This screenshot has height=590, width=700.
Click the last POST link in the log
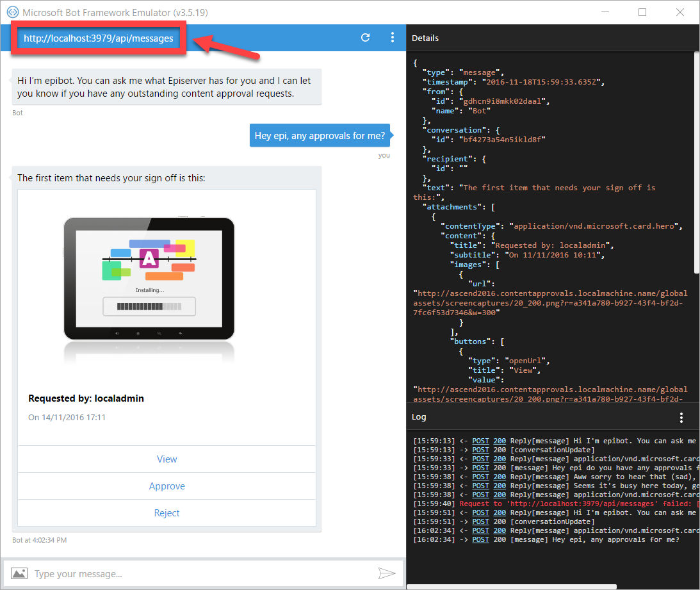pos(480,539)
